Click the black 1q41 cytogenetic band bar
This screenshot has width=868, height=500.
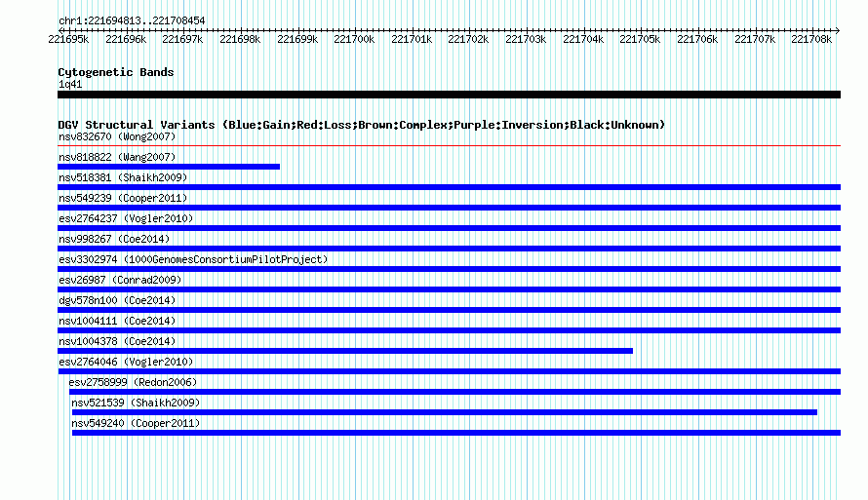click(449, 95)
